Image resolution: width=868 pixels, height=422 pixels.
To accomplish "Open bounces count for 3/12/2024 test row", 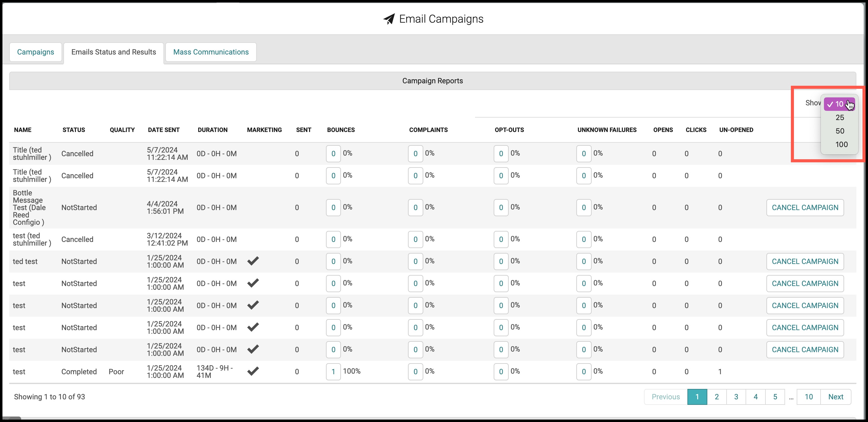I will 333,239.
